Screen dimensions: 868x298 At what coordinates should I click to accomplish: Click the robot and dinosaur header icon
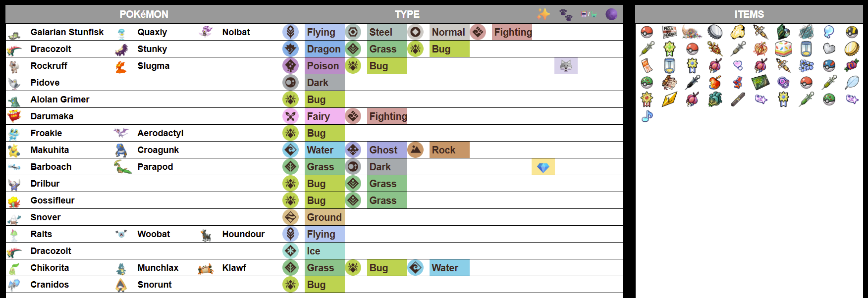click(589, 14)
